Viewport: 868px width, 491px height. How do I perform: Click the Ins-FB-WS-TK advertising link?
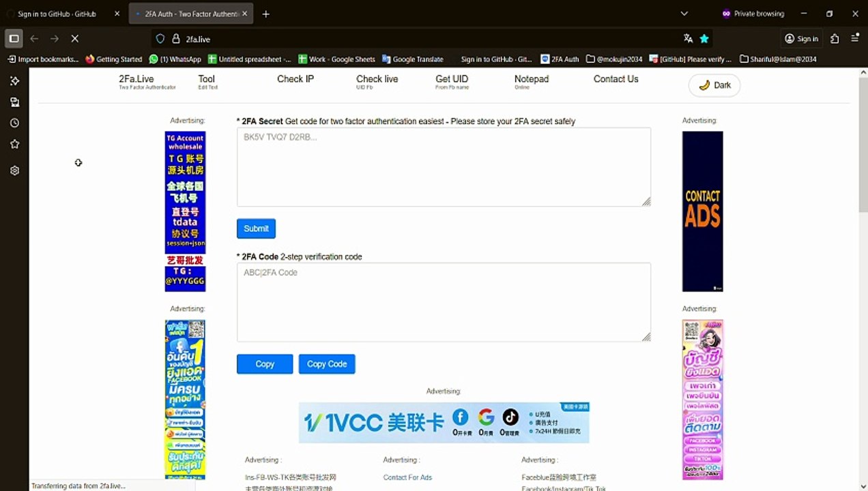tap(291, 477)
